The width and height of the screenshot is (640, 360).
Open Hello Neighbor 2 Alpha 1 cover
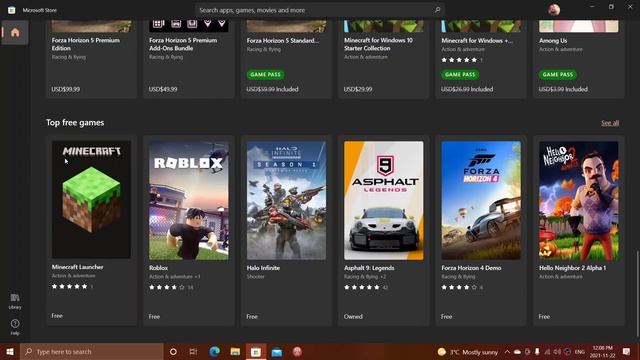[578, 200]
